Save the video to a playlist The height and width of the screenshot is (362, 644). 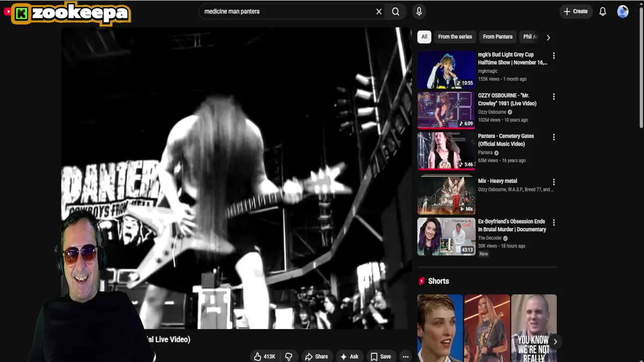[x=381, y=356]
